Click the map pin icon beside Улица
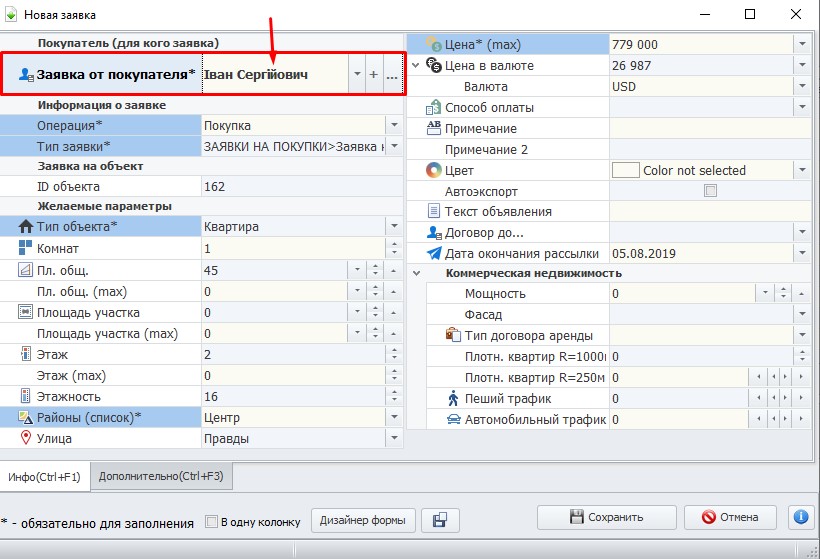Screen dimensions: 820x559 click(x=26, y=438)
